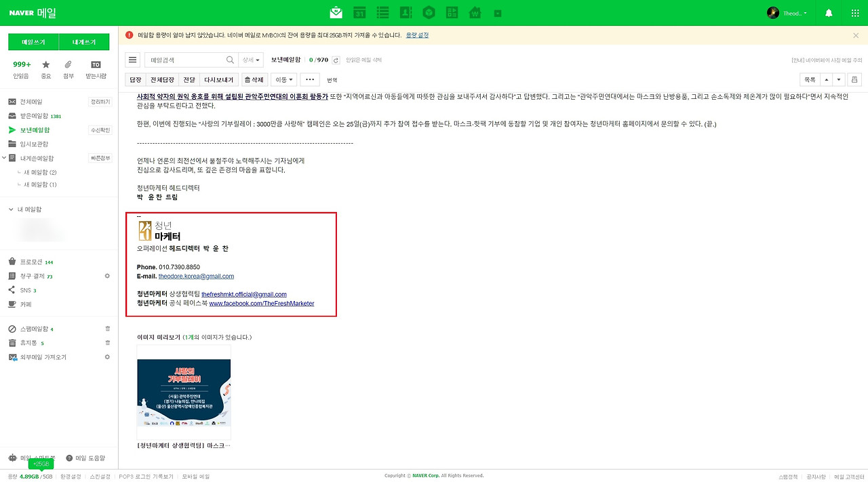Screen dimensions: 868x482
Task: Open settings gear next to 청구 결제
Action: [106, 276]
